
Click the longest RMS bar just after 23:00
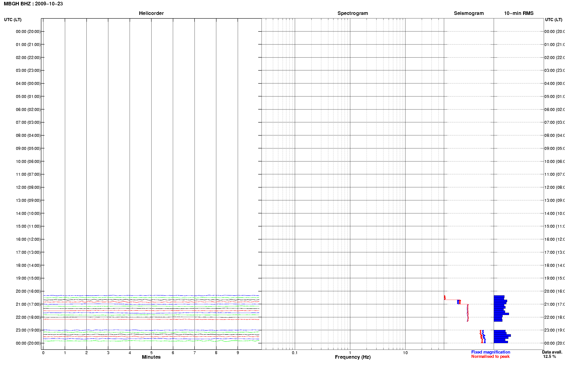[x=502, y=336]
